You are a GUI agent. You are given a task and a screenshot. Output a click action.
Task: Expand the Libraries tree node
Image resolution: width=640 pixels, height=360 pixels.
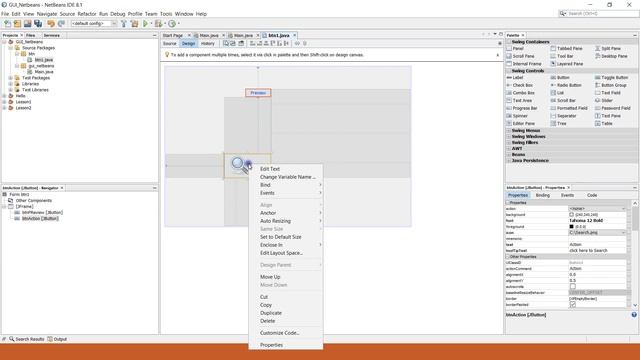11,84
